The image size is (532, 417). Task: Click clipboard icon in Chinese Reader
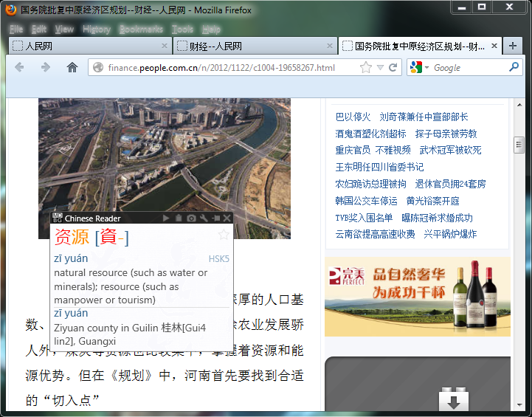tap(179, 218)
